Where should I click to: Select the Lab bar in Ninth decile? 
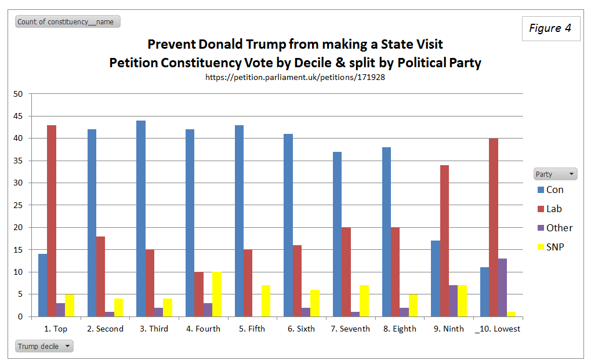coord(444,241)
